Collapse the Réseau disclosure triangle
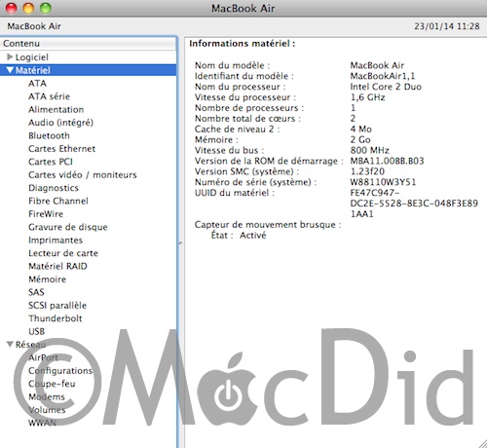 (10, 345)
